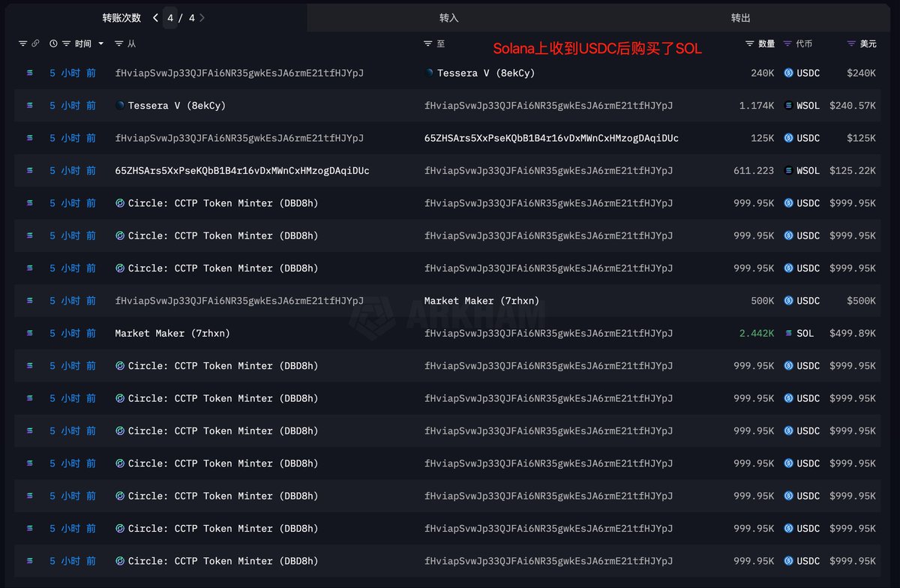
Task: Click WSOL token icon in 1.174K row
Action: click(788, 106)
